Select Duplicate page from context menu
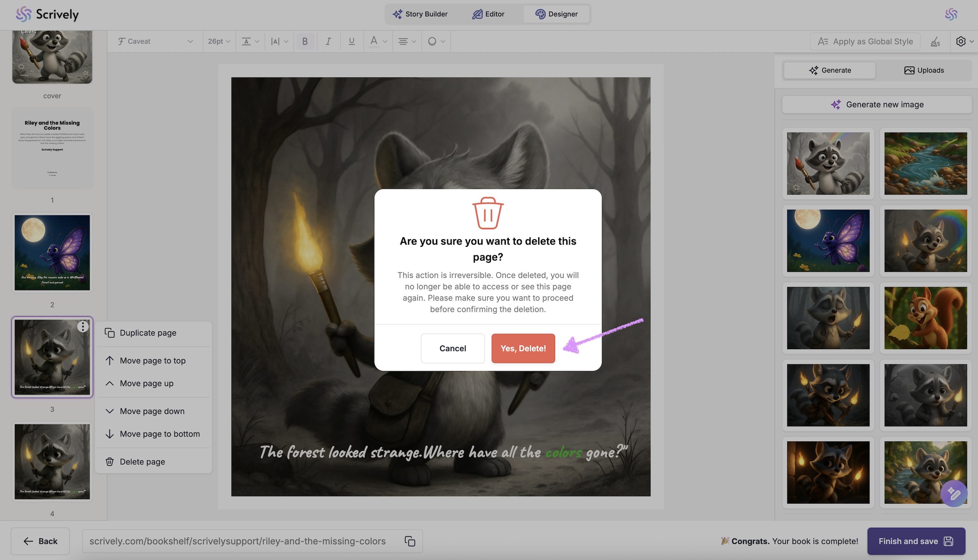This screenshot has width=978, height=560. (x=148, y=333)
